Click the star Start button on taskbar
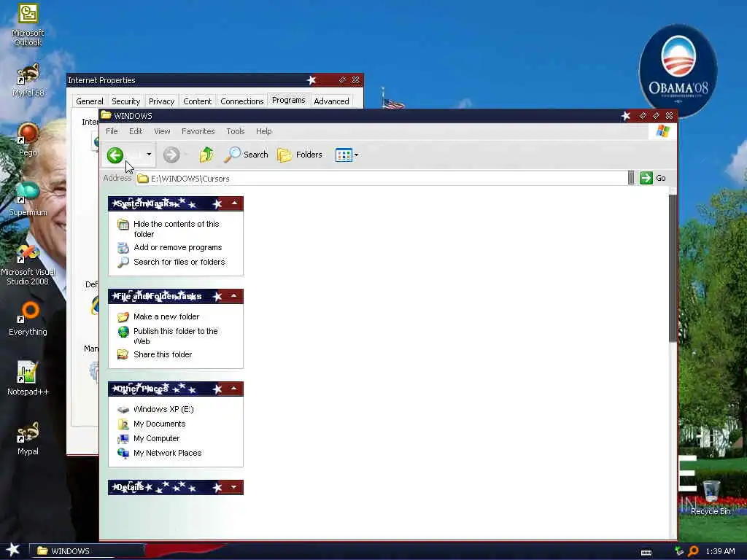 click(x=13, y=550)
